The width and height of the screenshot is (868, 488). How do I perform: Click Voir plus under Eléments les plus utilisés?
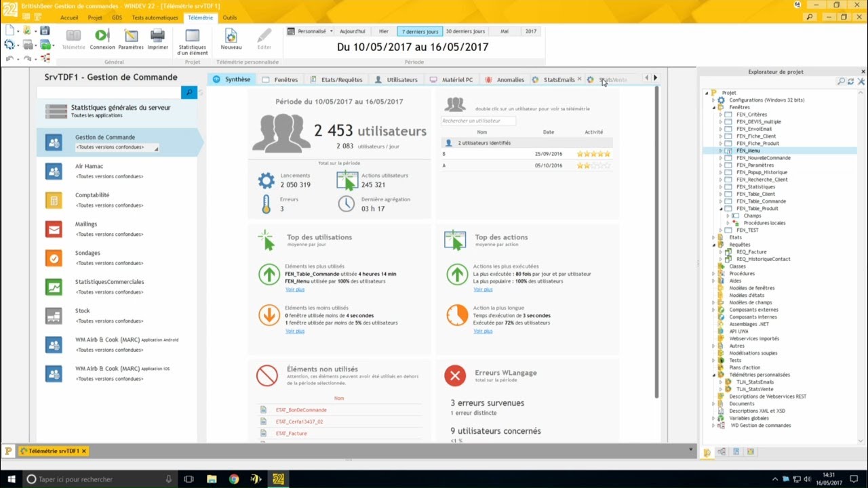295,289
